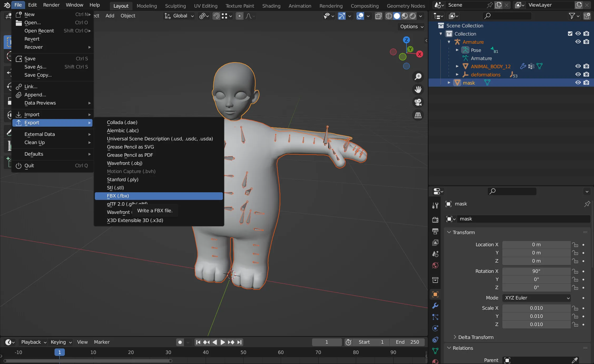The width and height of the screenshot is (594, 364).
Task: Open Physics properties tab icon
Action: pos(435,328)
